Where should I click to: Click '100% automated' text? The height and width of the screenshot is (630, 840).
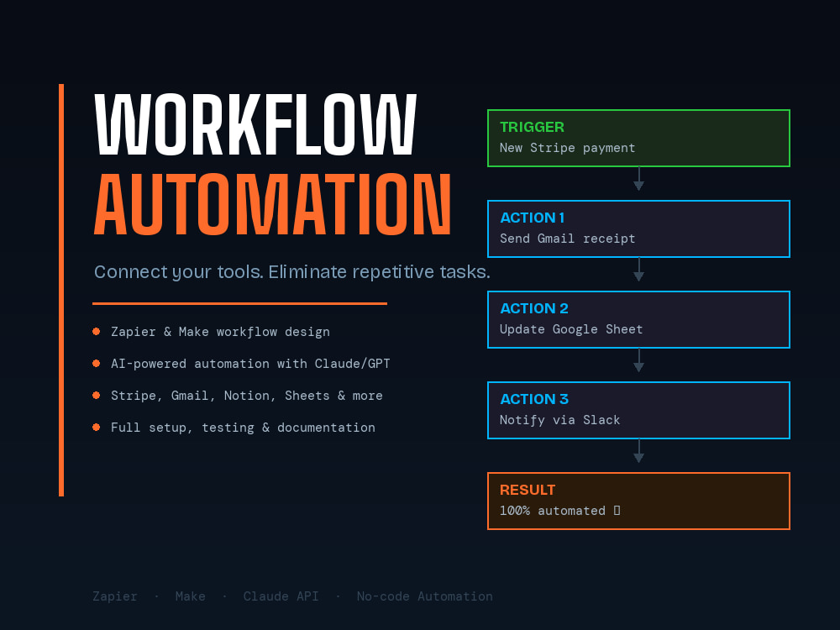click(x=553, y=511)
